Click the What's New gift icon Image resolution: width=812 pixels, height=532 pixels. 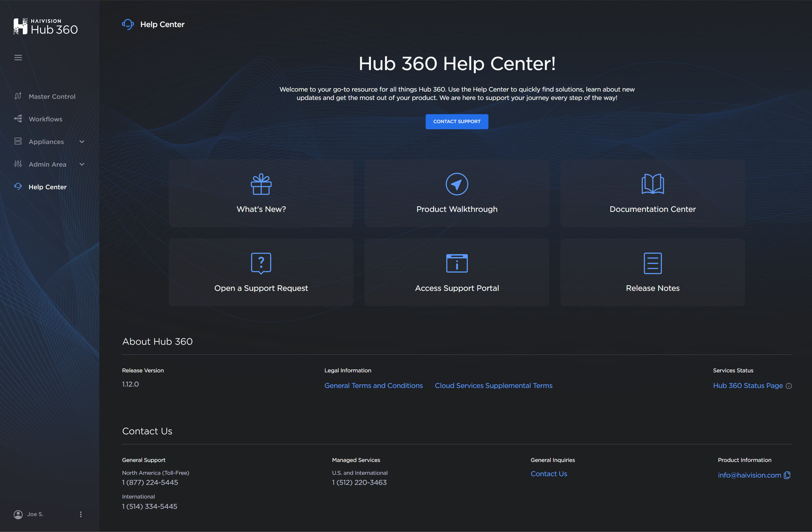[261, 184]
